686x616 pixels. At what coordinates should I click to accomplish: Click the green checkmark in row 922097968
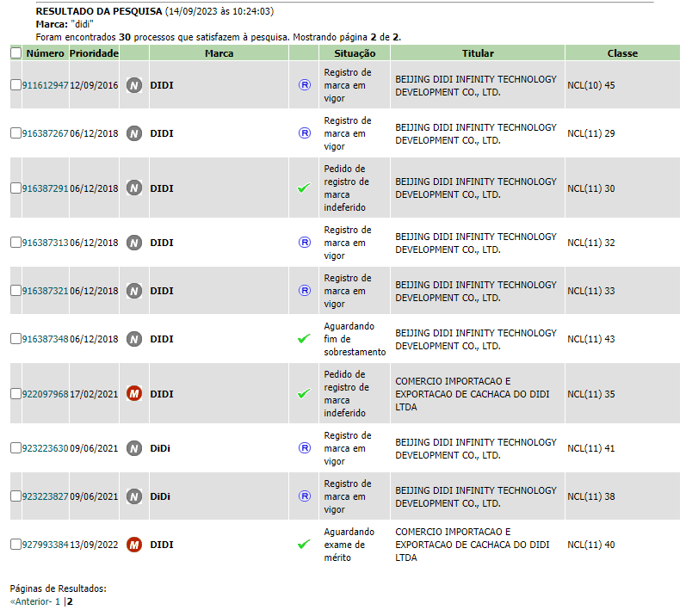pyautogui.click(x=304, y=393)
